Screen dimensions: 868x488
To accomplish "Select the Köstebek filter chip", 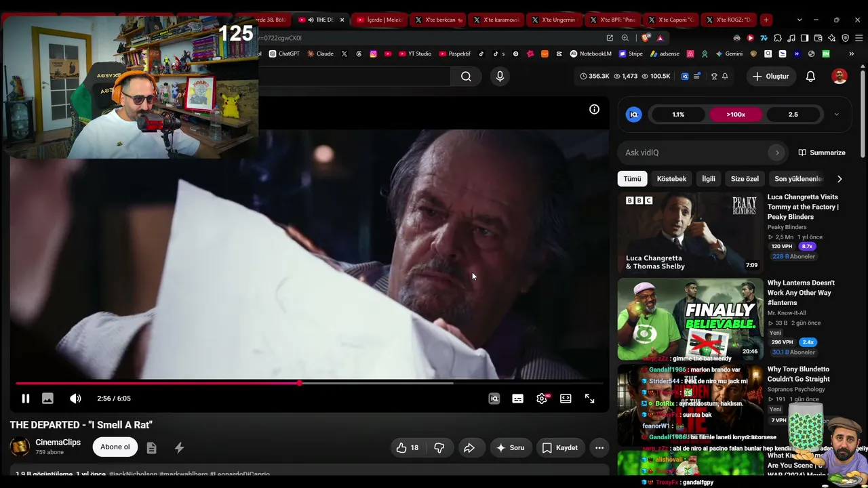I will (671, 179).
